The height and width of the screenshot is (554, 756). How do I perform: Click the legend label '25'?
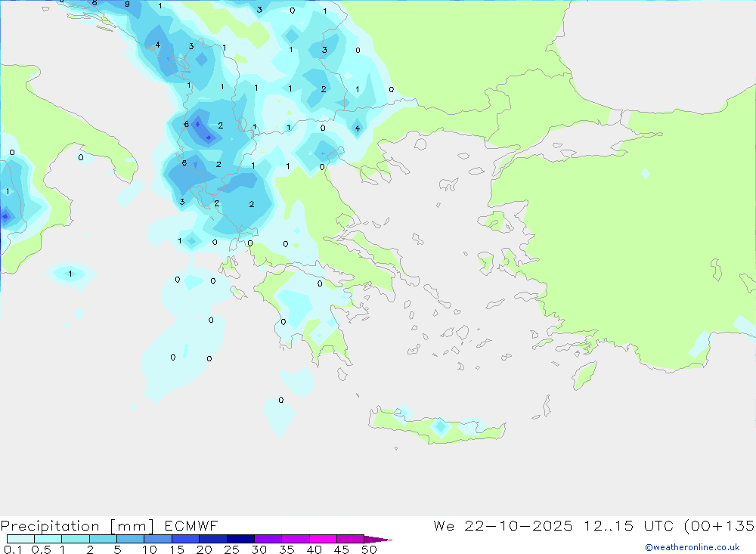[231, 549]
